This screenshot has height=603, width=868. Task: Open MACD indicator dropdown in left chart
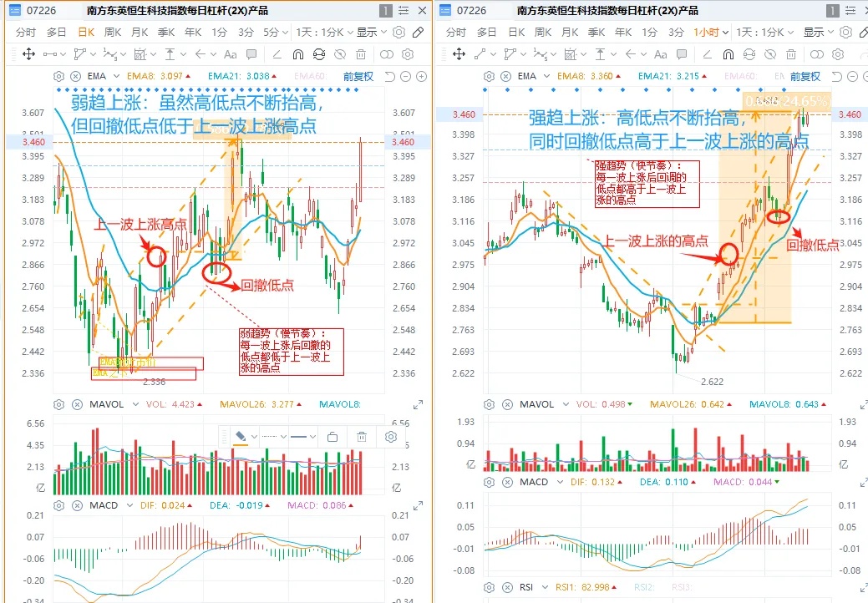(129, 505)
